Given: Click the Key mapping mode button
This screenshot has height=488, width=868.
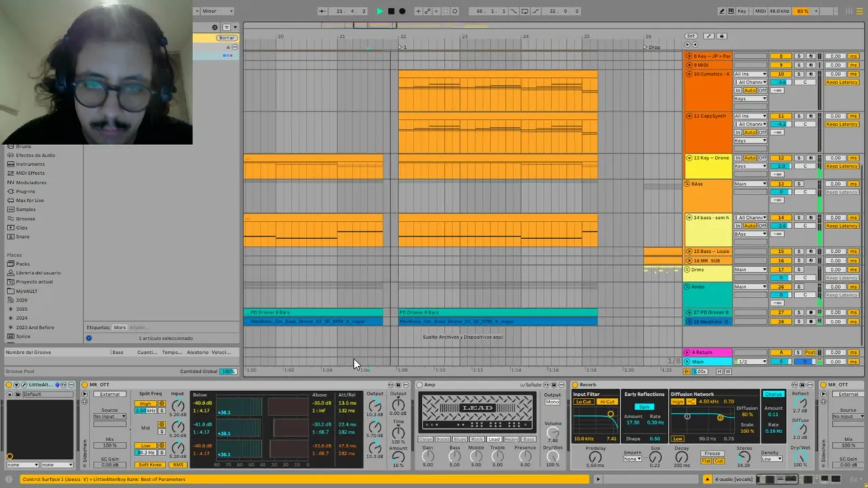Looking at the screenshot, I should (742, 11).
